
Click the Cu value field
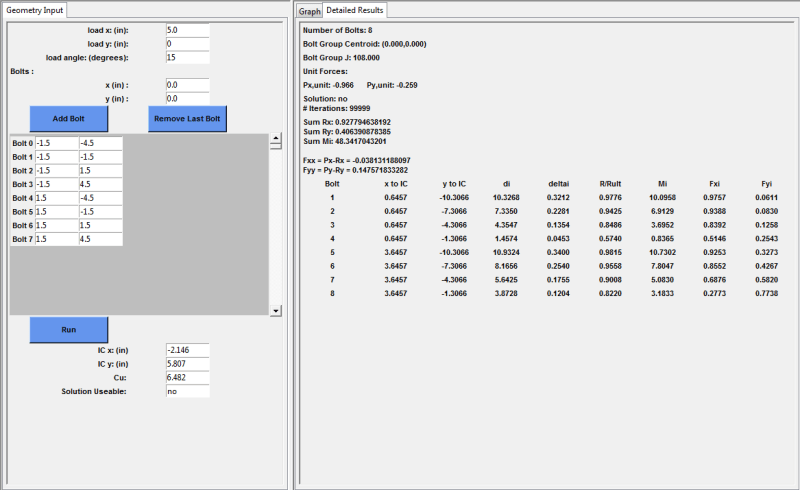[187, 378]
